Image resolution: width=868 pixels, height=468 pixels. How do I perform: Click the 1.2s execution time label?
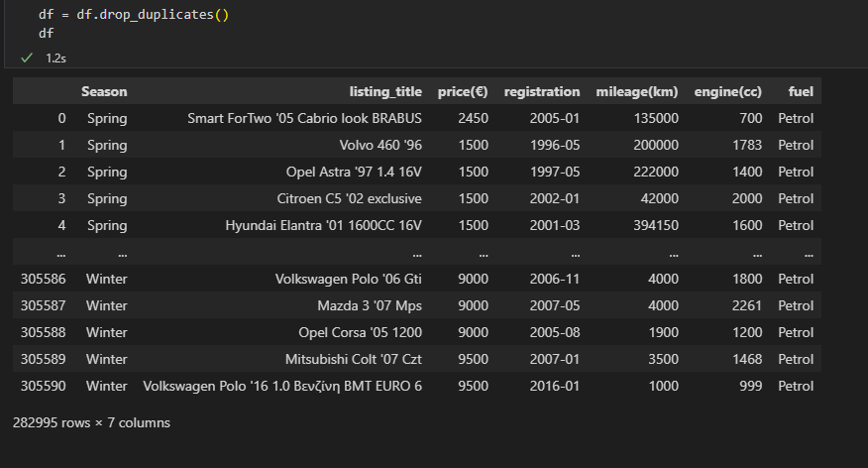(55, 58)
